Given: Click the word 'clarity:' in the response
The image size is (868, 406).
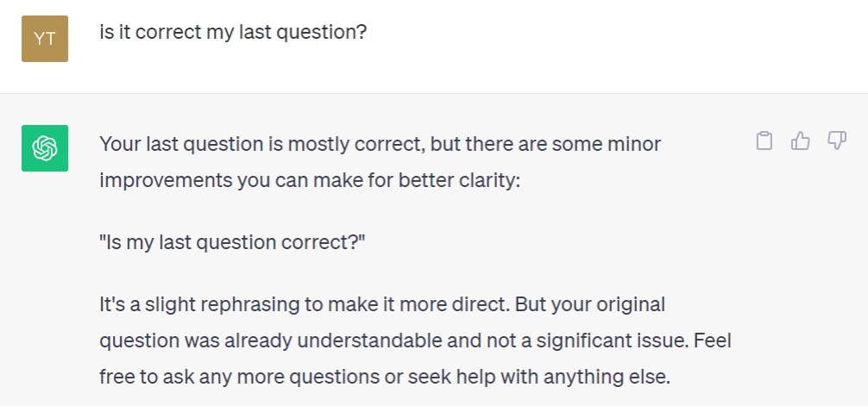Looking at the screenshot, I should pyautogui.click(x=488, y=181).
